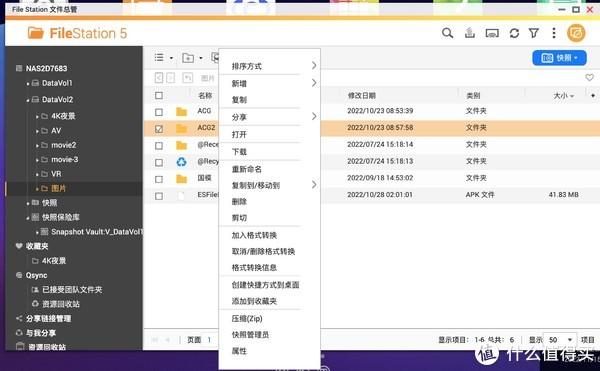
Task: Sort by the 修改日期 column header
Action: 361,96
